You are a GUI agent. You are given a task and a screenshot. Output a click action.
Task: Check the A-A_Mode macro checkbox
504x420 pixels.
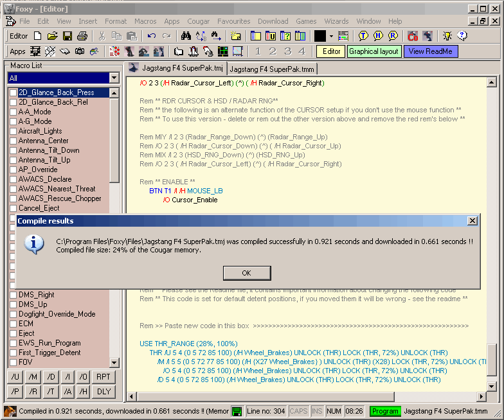click(13, 112)
